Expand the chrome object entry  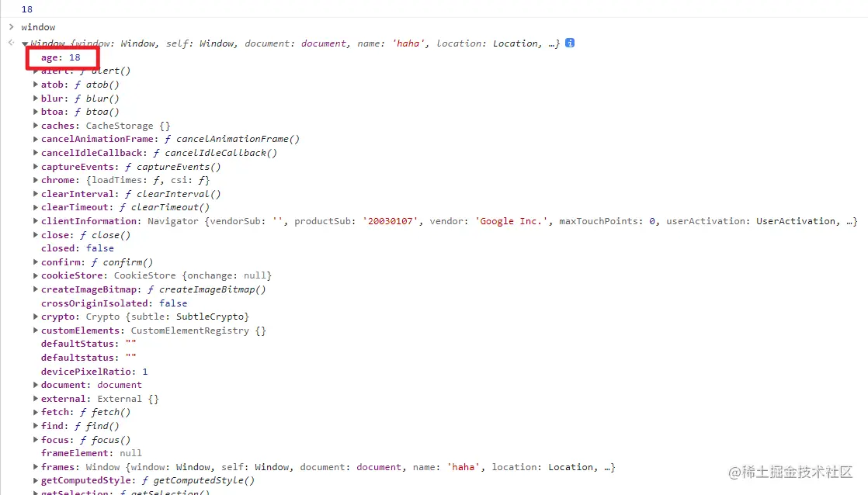tap(36, 180)
